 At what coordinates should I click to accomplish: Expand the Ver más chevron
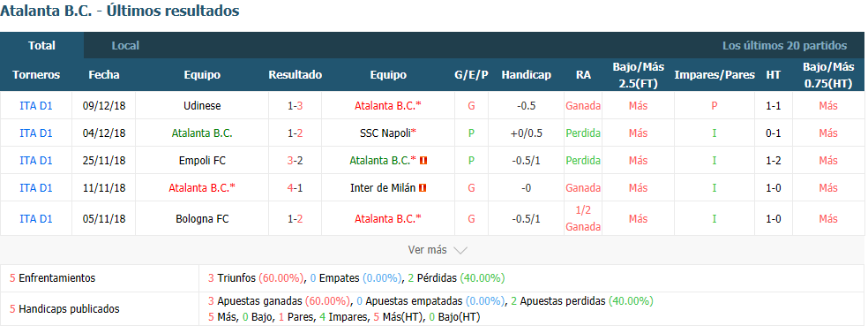click(x=460, y=251)
